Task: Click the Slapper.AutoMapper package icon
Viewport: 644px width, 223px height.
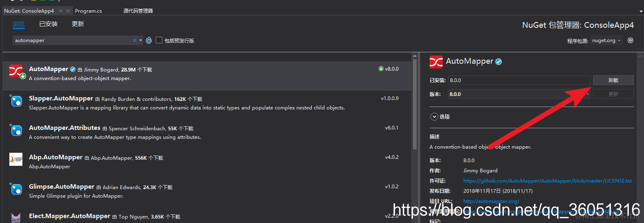Action: [x=16, y=100]
